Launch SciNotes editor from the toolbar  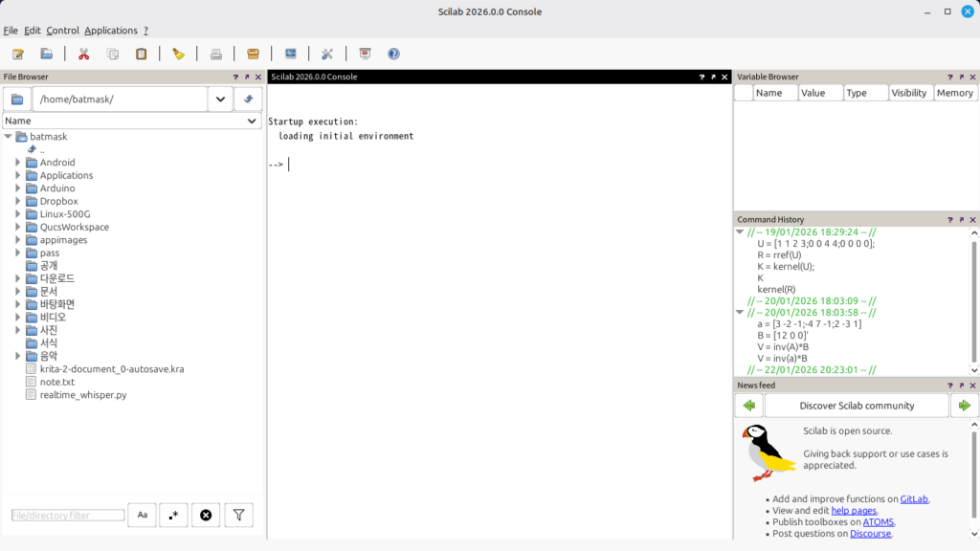click(x=18, y=54)
